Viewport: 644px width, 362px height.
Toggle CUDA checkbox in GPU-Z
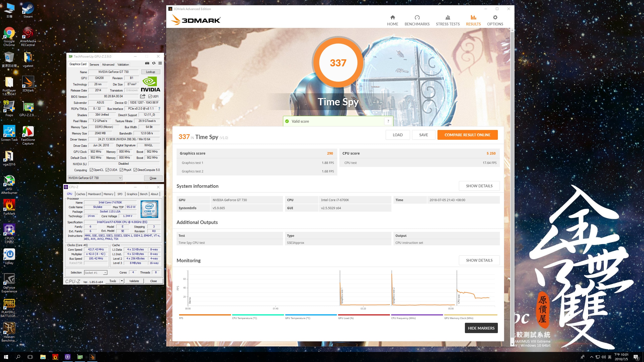point(107,170)
